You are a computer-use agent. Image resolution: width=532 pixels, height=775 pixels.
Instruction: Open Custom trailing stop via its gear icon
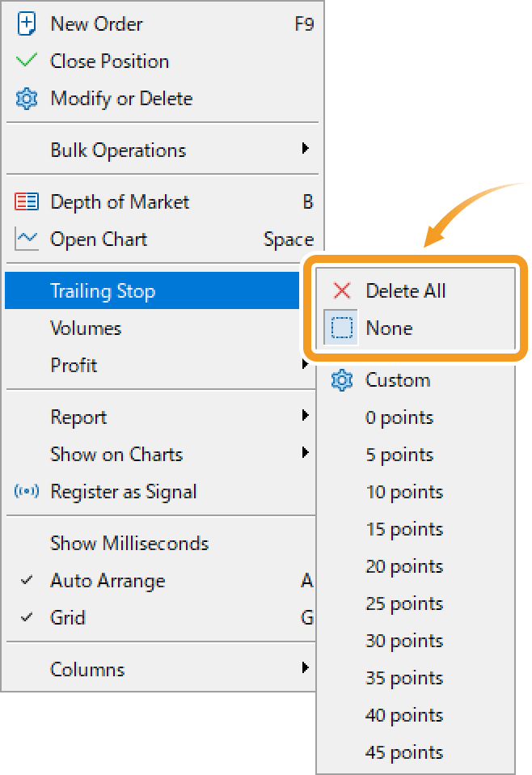click(343, 380)
